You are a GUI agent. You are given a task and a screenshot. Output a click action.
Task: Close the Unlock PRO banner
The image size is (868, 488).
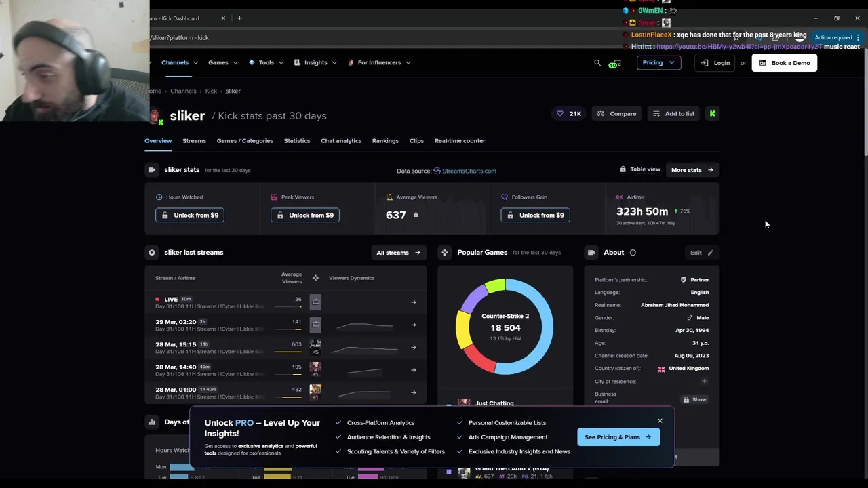coord(660,421)
